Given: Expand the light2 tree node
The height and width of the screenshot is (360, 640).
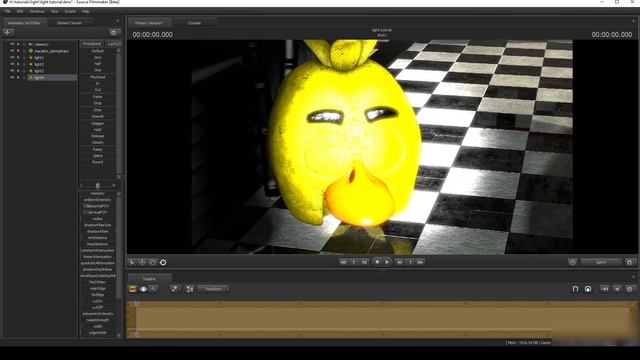Looking at the screenshot, I should (x=24, y=64).
